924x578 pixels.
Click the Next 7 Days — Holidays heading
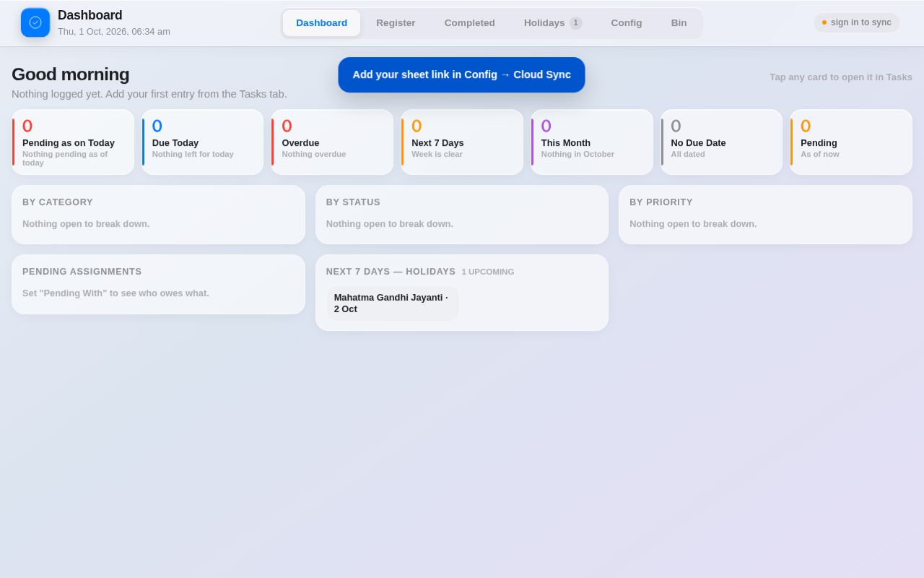click(x=391, y=272)
